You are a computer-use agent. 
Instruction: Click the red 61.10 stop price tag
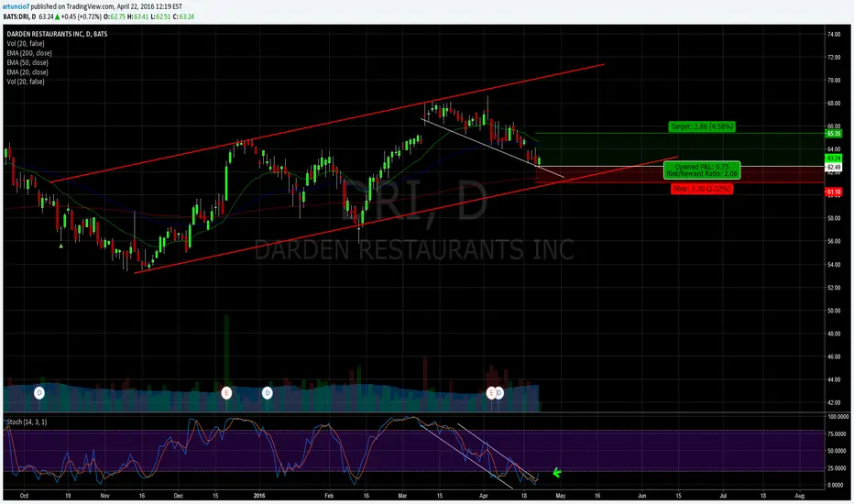tap(834, 192)
